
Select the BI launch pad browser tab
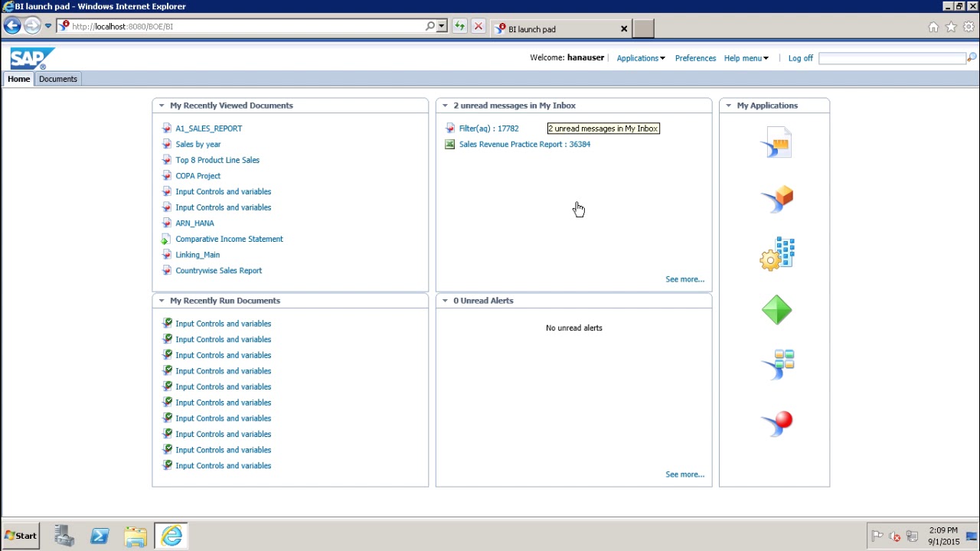(560, 29)
